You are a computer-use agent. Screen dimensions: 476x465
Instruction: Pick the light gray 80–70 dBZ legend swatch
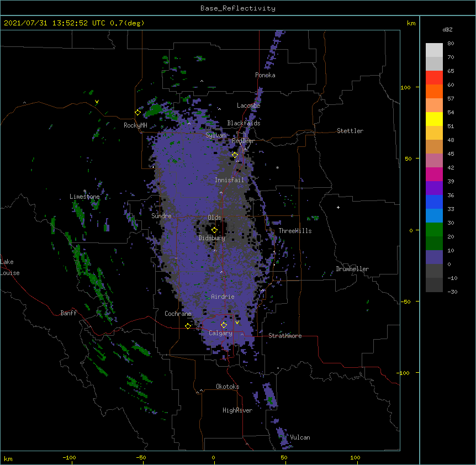pyautogui.click(x=434, y=50)
